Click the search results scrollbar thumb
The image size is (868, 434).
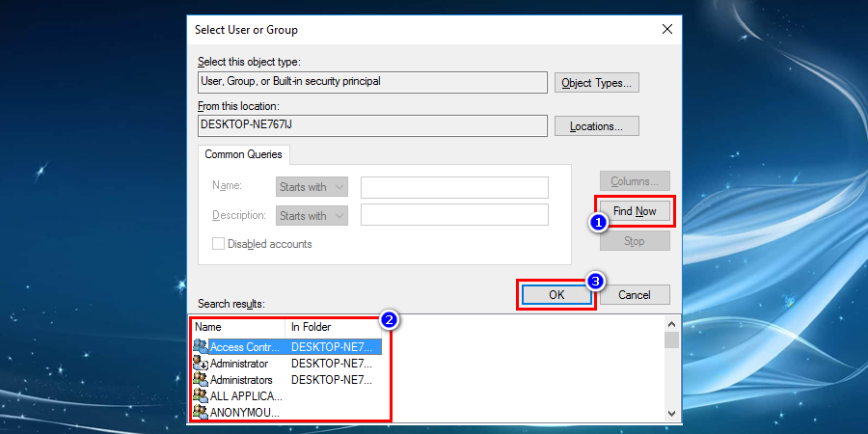pos(671,339)
